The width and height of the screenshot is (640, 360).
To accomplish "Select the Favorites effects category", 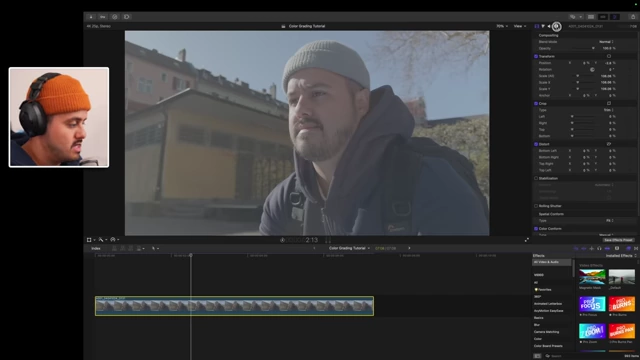I will [x=544, y=289].
